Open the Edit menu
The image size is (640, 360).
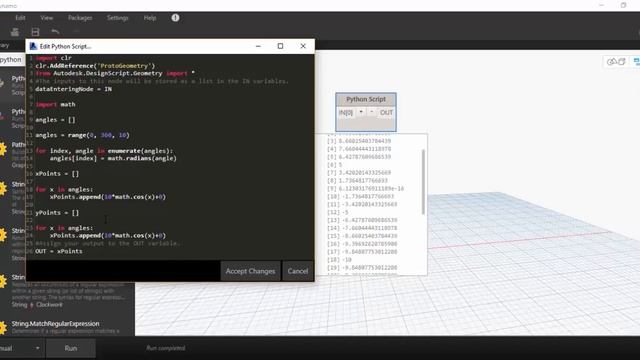[20, 18]
